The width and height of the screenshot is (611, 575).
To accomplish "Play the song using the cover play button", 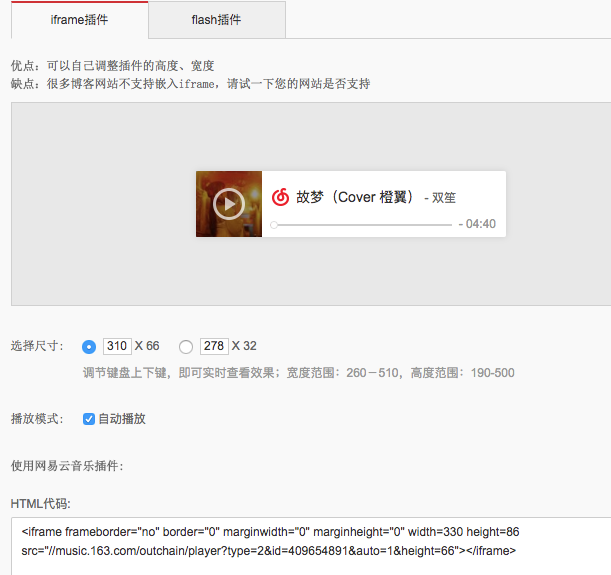I will point(229,204).
